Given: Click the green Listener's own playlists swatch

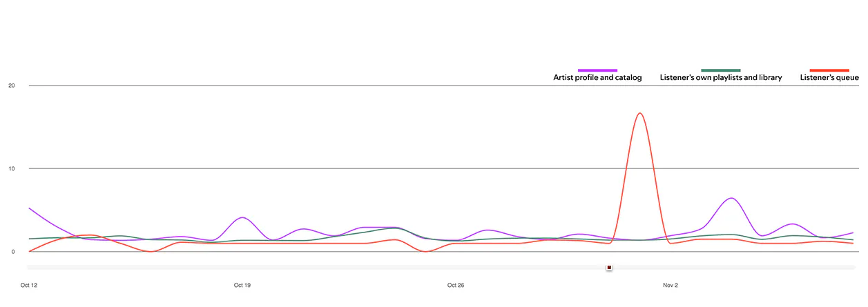Looking at the screenshot, I should [721, 70].
